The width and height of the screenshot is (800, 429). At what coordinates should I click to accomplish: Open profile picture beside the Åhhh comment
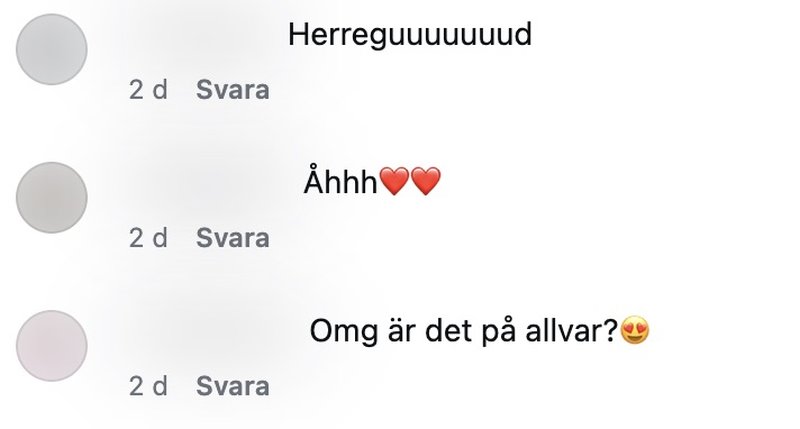(52, 197)
